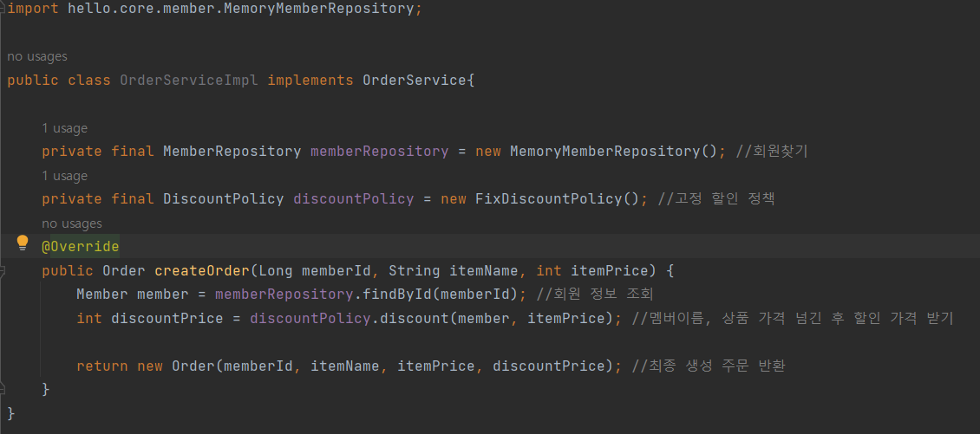Click the yellow light bulb intention icon
The height and width of the screenshot is (434, 980).
tap(23, 243)
